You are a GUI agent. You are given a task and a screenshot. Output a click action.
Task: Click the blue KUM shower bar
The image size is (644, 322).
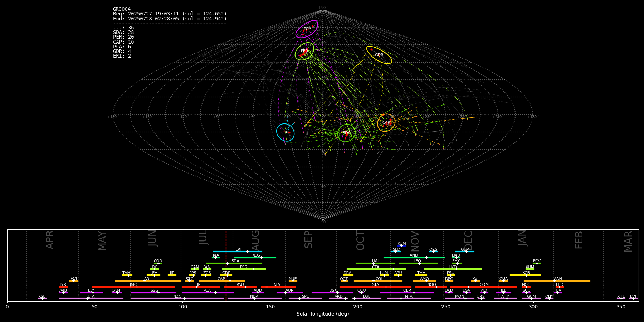(402, 246)
